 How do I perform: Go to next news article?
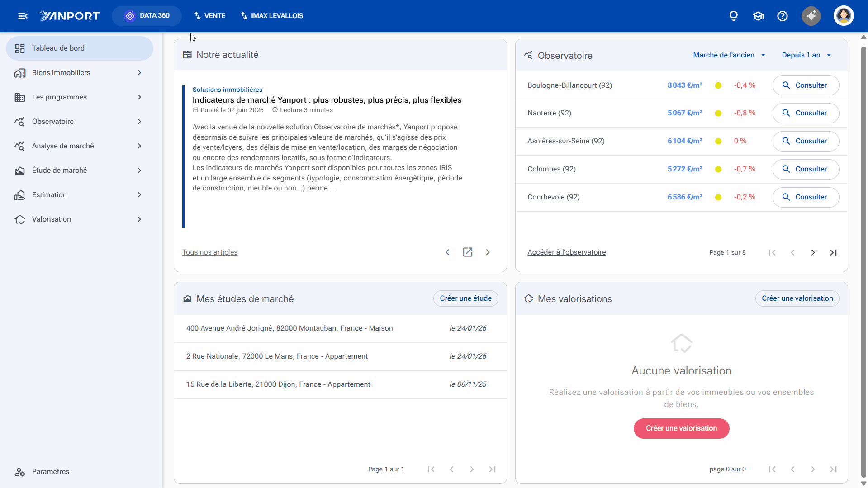[488, 252]
